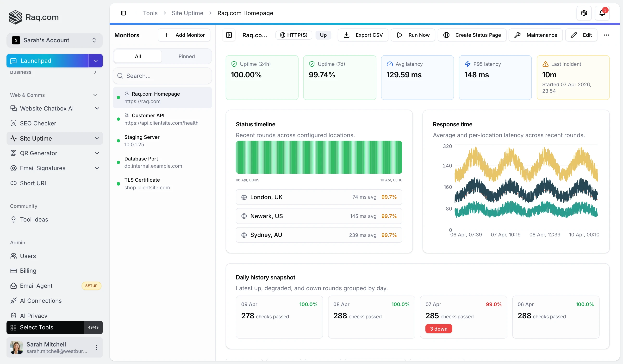Toggle the HTTP(S) protocol chip
The height and width of the screenshot is (364, 623).
(294, 35)
